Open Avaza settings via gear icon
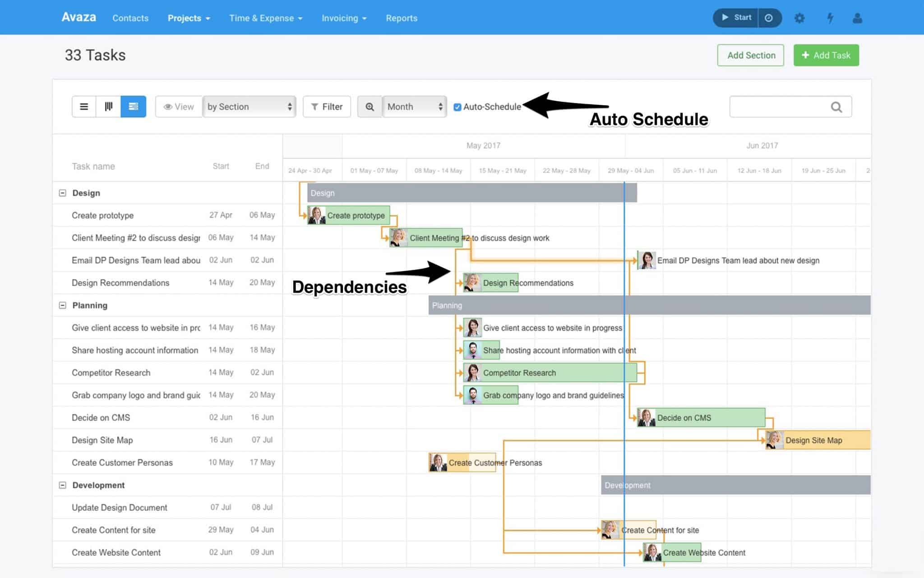Screen dimensions: 924x578 [x=799, y=18]
